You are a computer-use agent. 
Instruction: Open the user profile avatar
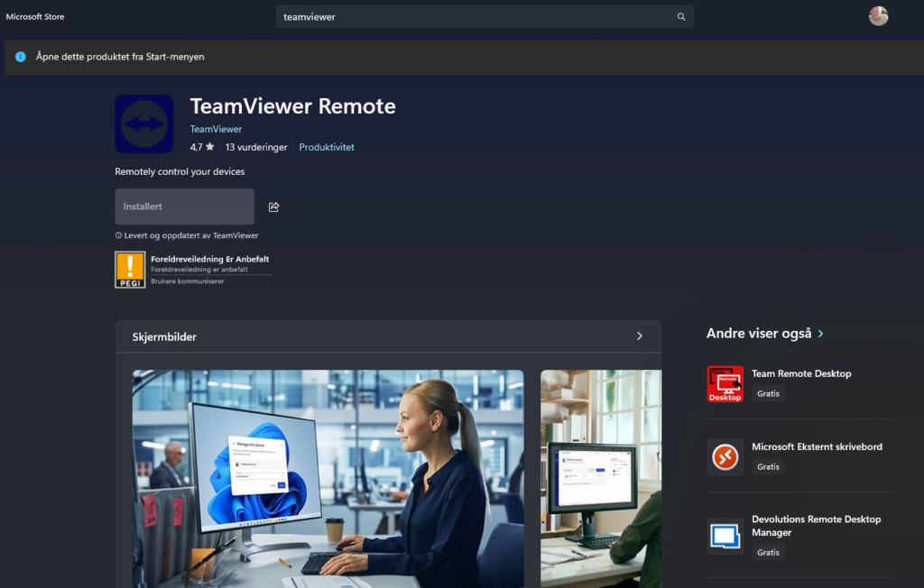[x=878, y=16]
